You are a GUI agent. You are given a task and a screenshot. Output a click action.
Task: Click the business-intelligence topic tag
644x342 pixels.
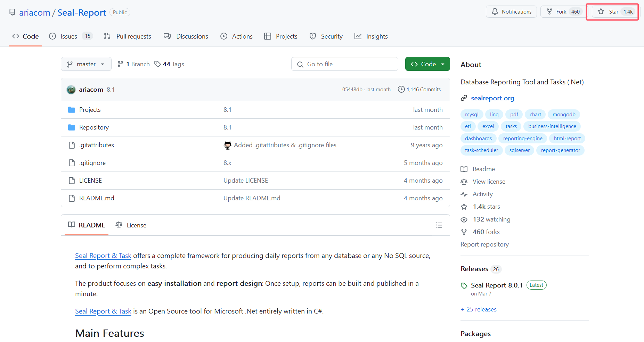(552, 126)
